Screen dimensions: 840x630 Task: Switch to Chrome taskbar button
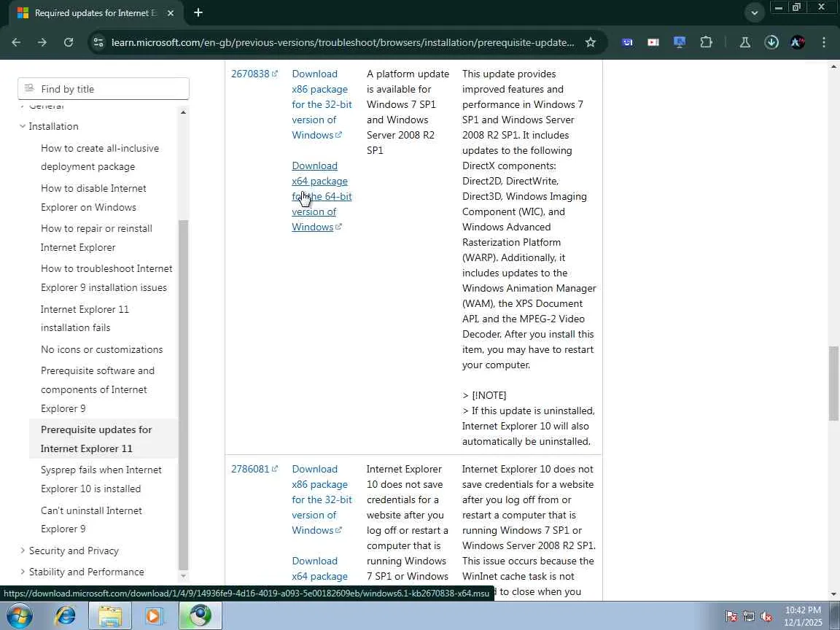pos(201,615)
